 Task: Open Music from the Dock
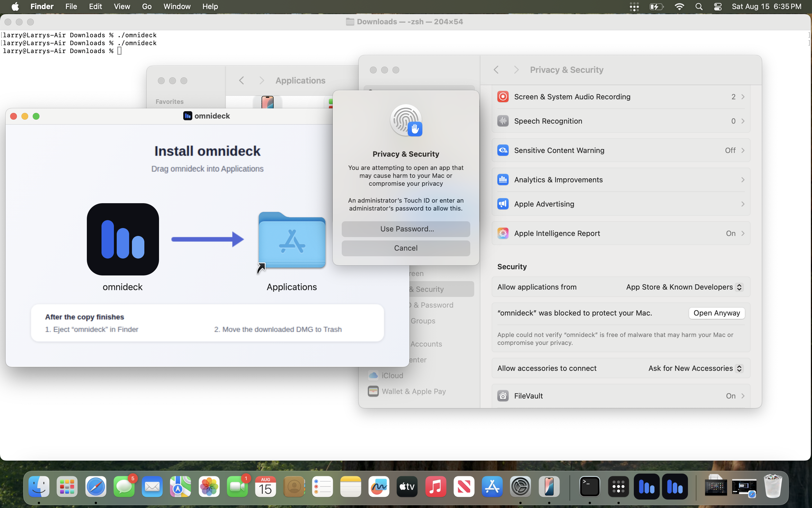[436, 486]
